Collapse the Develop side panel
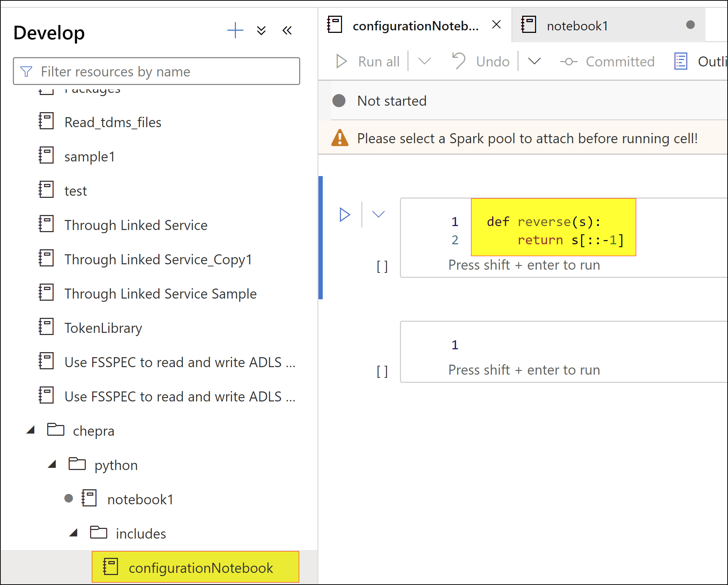The height and width of the screenshot is (585, 728). [287, 30]
